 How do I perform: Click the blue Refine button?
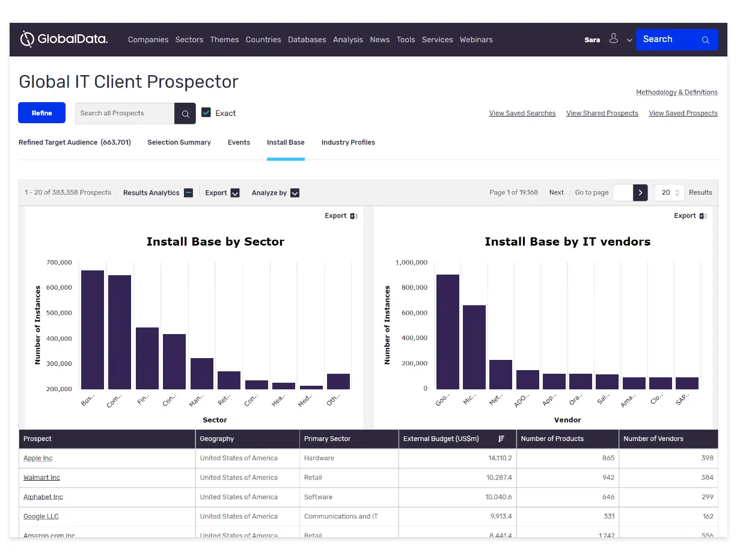pyautogui.click(x=41, y=113)
